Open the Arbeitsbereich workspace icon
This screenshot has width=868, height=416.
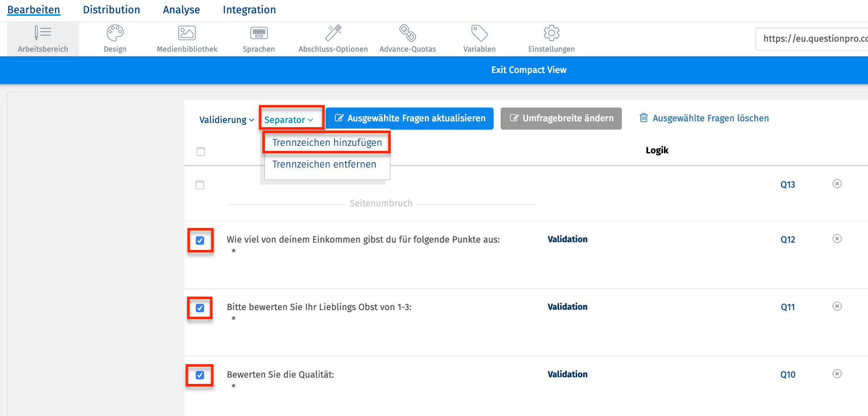click(x=43, y=33)
